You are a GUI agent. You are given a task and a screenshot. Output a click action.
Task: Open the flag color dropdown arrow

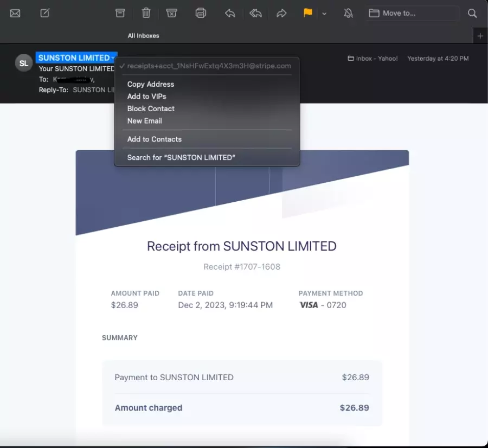click(324, 14)
